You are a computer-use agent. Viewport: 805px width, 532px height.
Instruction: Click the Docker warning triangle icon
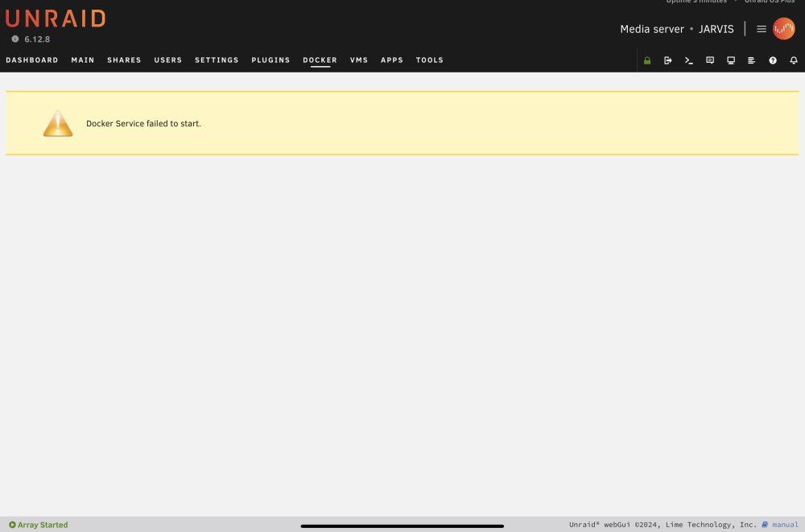[x=58, y=123]
